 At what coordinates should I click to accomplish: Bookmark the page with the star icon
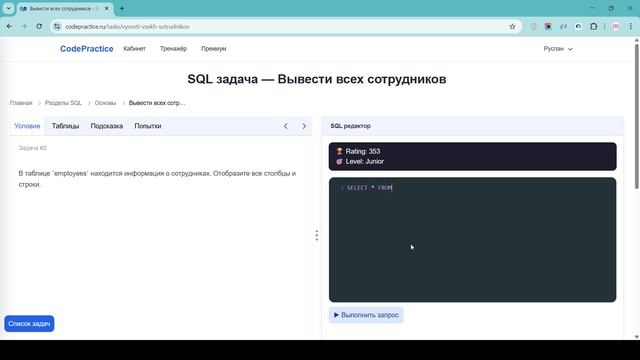[512, 27]
